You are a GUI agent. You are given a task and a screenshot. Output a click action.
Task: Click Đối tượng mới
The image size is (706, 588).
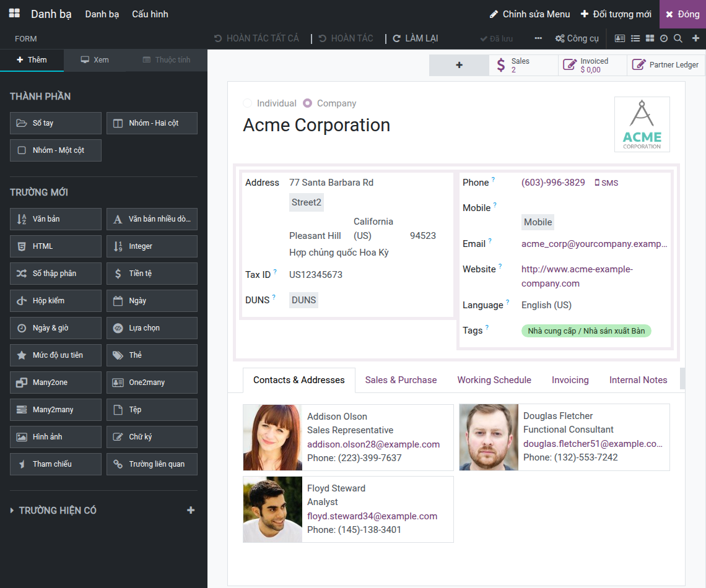click(616, 14)
